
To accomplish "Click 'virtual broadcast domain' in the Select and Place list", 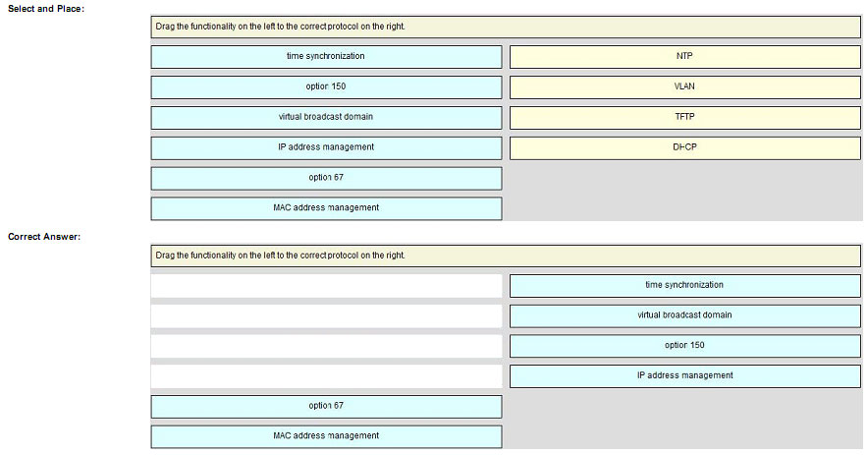I will (326, 117).
